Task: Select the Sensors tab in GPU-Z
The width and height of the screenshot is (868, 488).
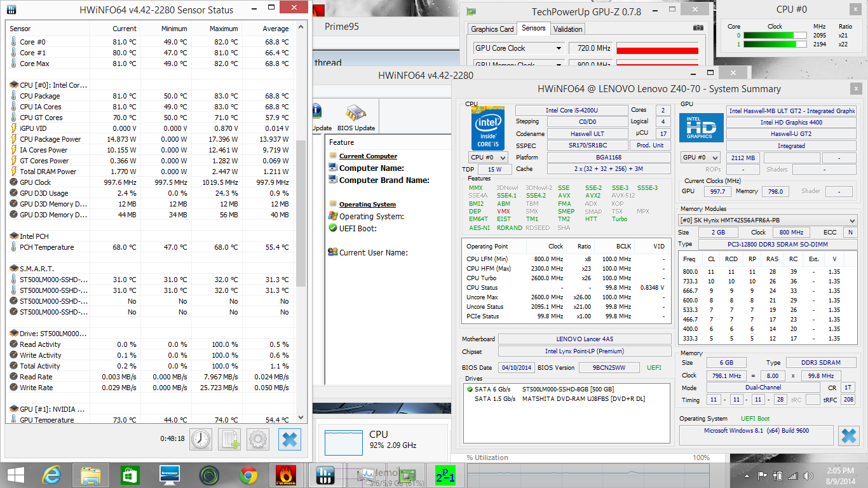Action: tap(533, 29)
